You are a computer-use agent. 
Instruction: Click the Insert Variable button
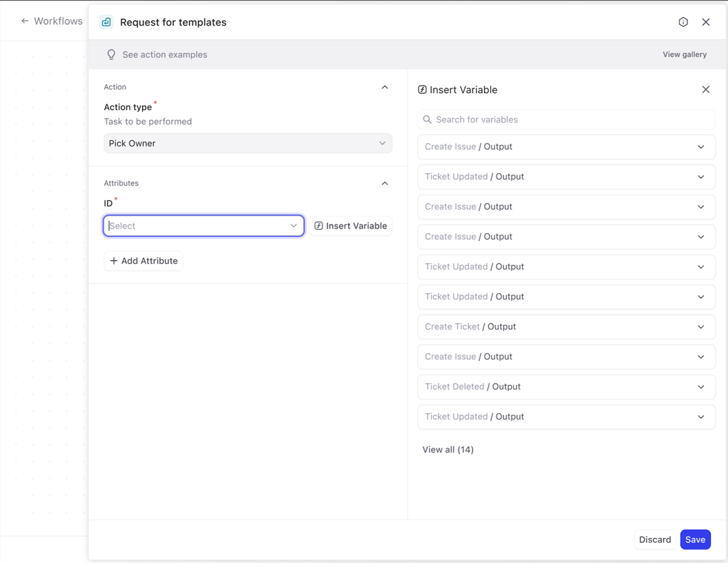351,226
